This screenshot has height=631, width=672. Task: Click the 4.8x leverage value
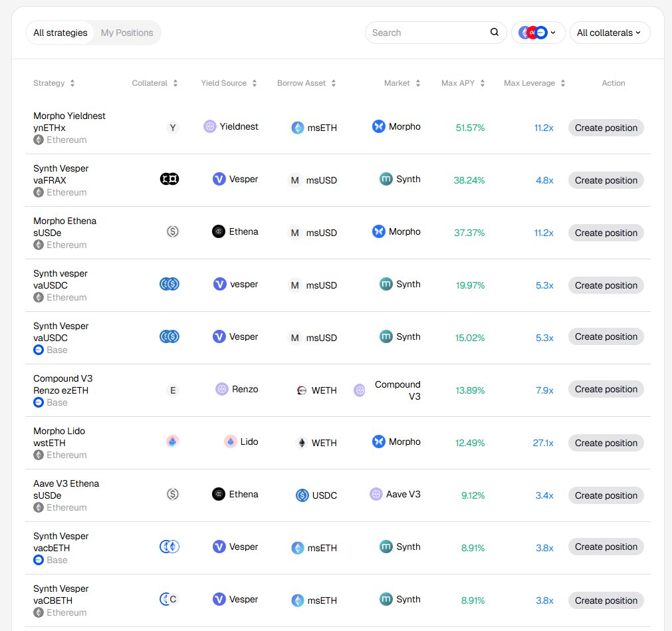pos(544,180)
